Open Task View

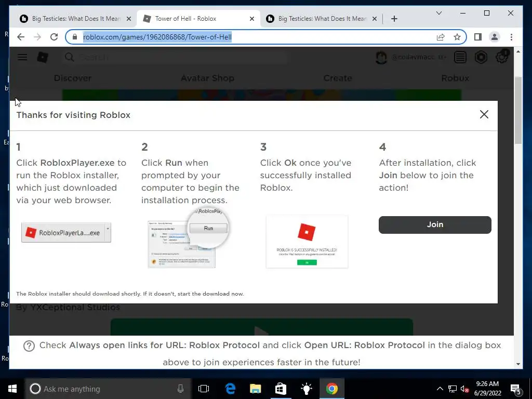pyautogui.click(x=204, y=389)
